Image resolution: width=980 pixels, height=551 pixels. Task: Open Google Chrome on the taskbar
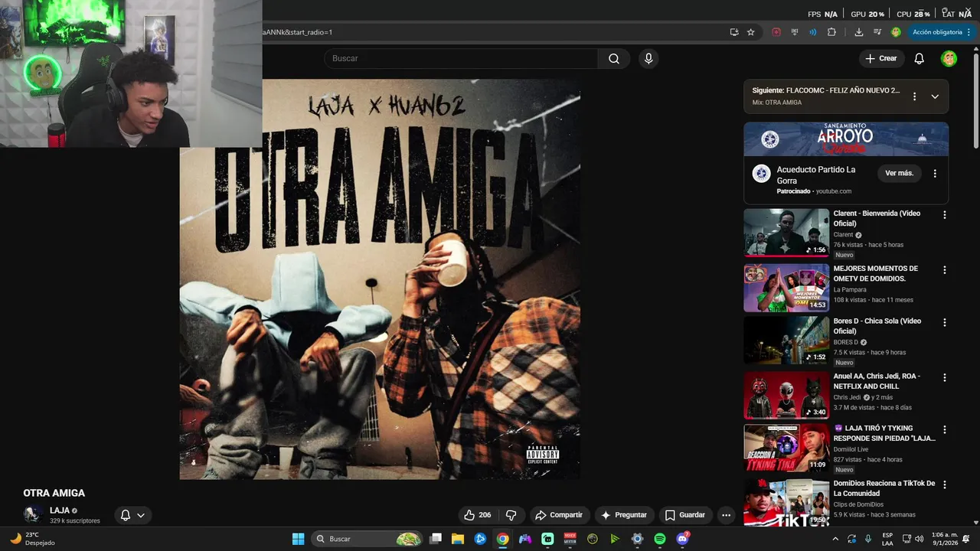(502, 539)
